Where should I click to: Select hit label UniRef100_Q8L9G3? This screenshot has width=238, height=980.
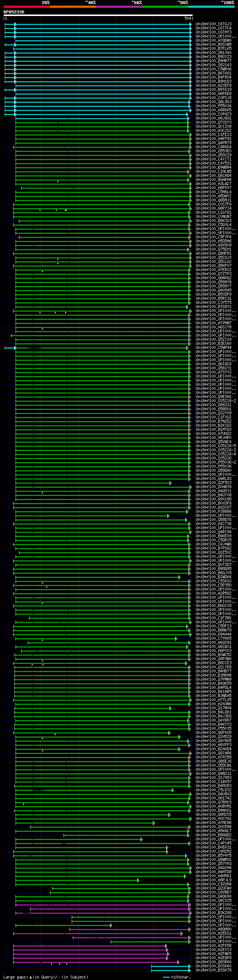pos(214,102)
